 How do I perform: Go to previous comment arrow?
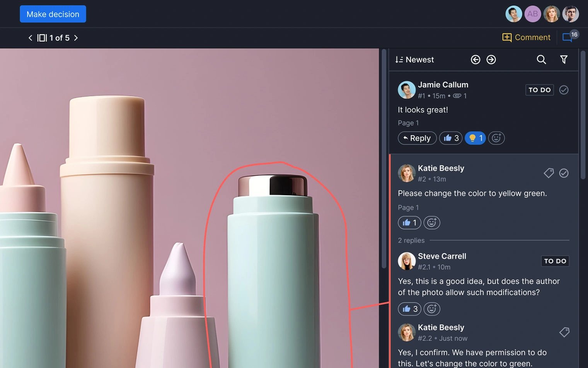[x=476, y=60]
